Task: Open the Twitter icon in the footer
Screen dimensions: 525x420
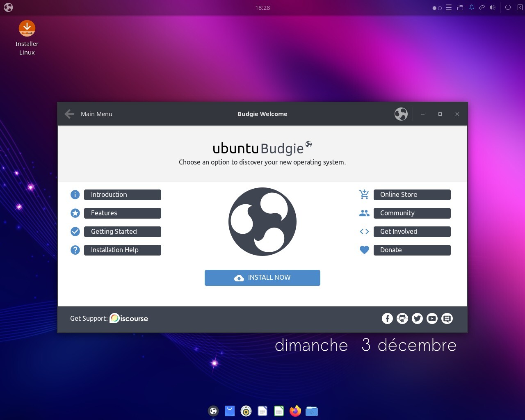Action: (417, 319)
